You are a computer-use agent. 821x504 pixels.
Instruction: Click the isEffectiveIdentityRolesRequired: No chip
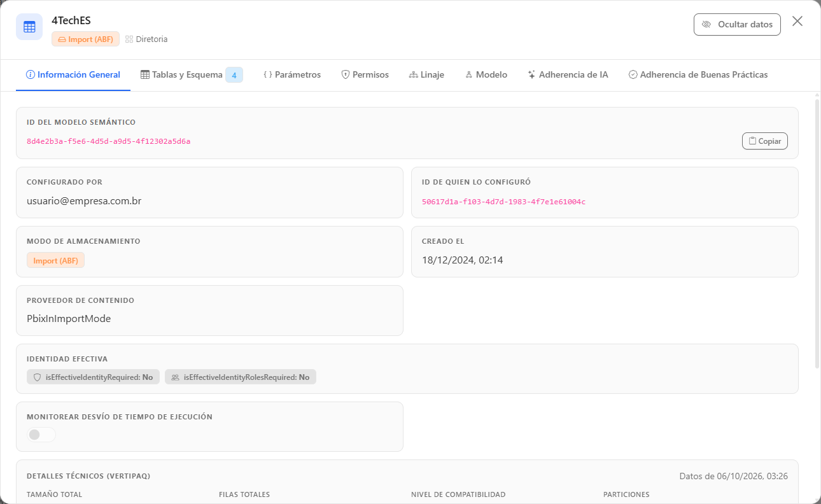[x=241, y=377]
